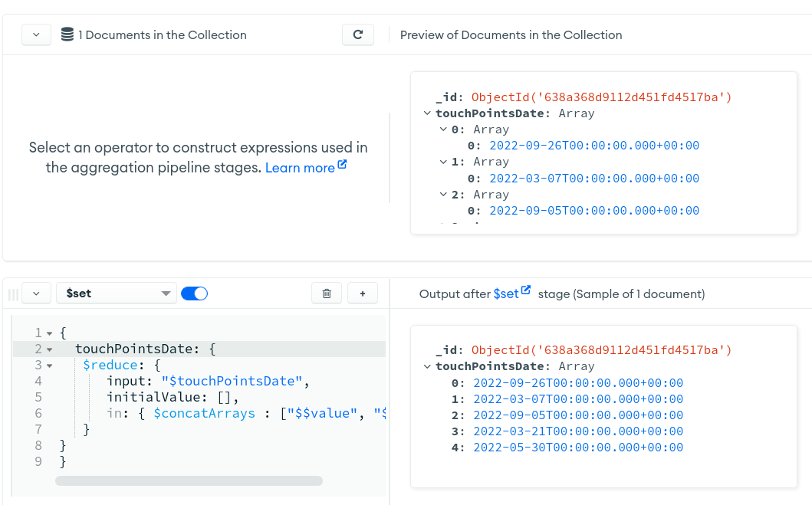Click external link icon next to Learn more
Screen dimensions: 812x505
point(342,165)
